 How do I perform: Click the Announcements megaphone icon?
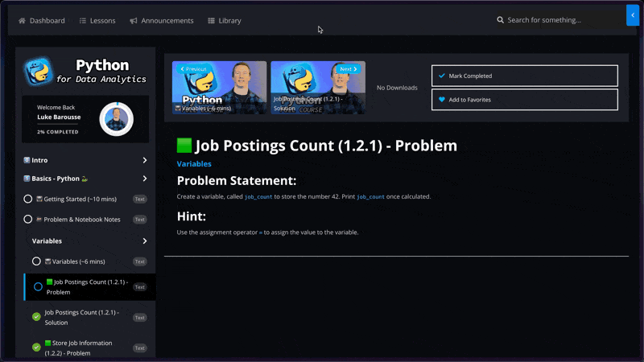134,21
